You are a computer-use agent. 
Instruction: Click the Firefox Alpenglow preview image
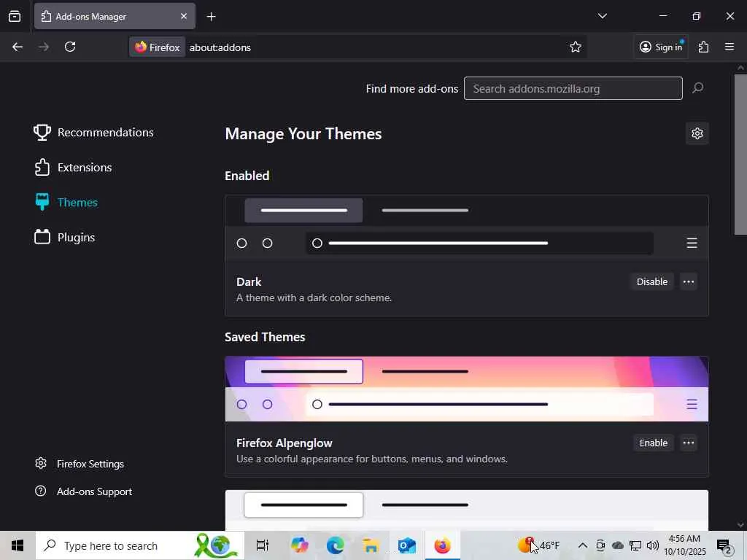click(467, 389)
